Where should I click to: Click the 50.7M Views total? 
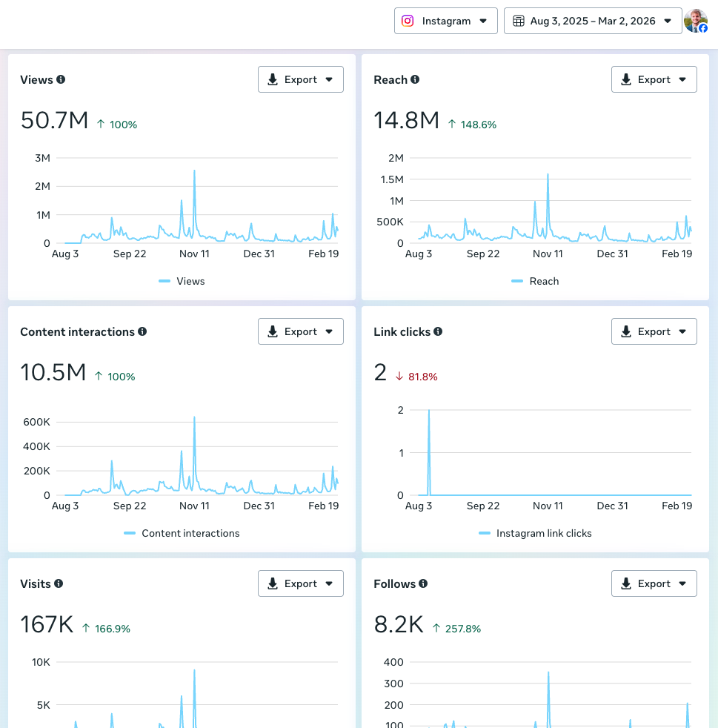[54, 120]
